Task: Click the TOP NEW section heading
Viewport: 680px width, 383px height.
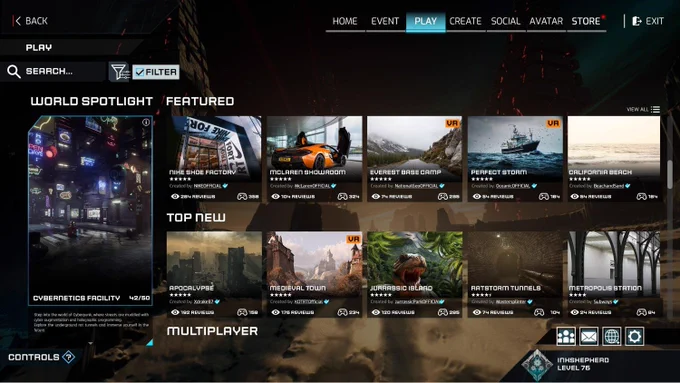Action: tap(196, 217)
